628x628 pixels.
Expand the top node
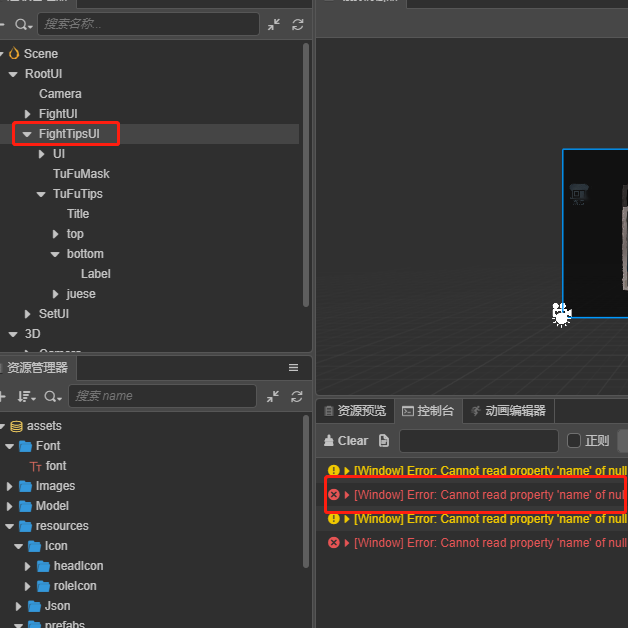[55, 234]
